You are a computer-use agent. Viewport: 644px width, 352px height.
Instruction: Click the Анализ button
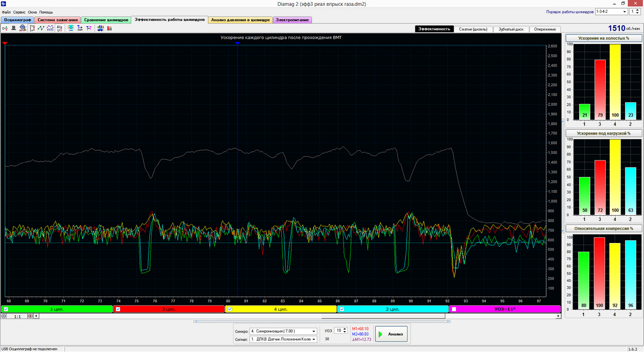391,334
